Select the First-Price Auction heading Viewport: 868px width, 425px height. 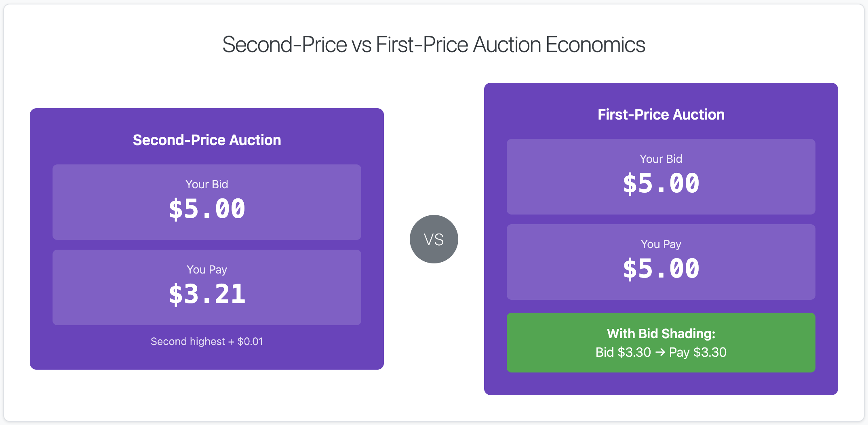coord(661,114)
